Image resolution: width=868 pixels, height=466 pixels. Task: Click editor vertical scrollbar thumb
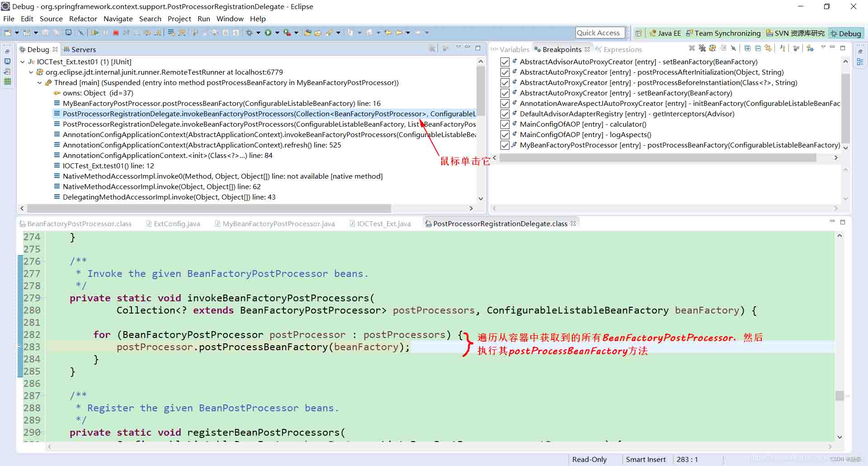tap(840, 395)
